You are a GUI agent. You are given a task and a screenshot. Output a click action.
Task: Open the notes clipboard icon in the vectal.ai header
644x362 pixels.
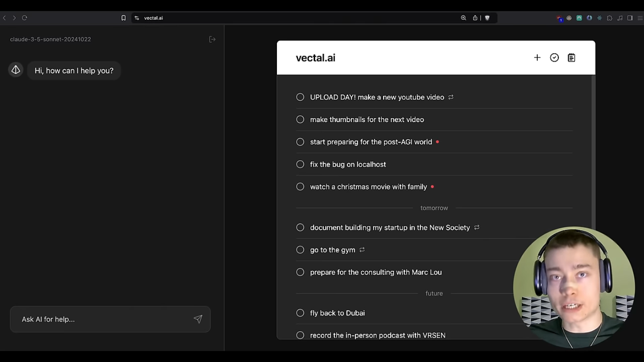point(571,57)
